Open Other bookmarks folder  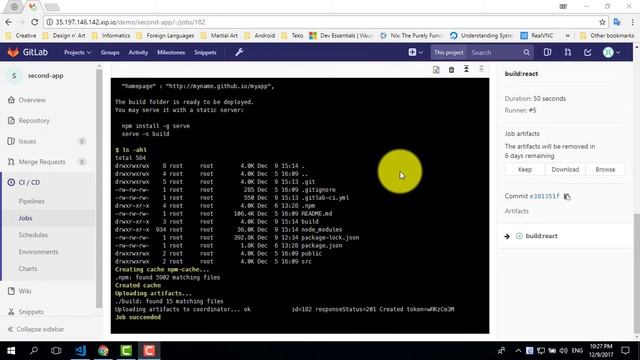coord(607,36)
